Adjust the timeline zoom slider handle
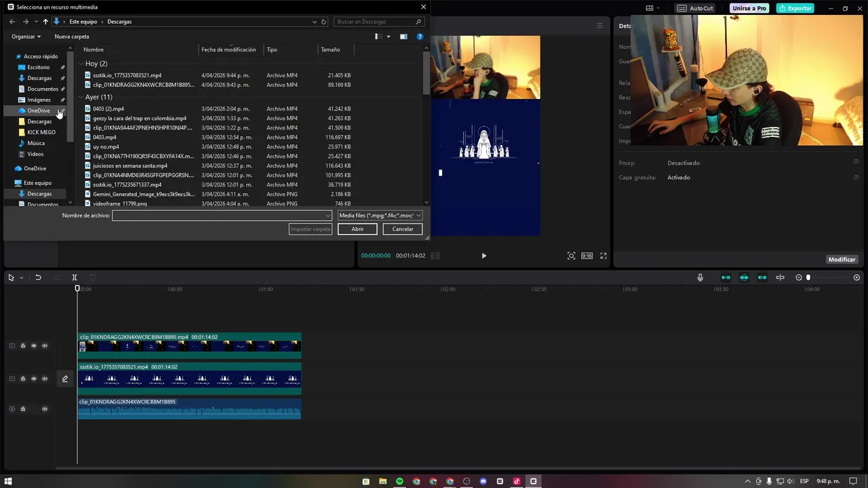Viewport: 868px width, 488px height. [x=808, y=277]
